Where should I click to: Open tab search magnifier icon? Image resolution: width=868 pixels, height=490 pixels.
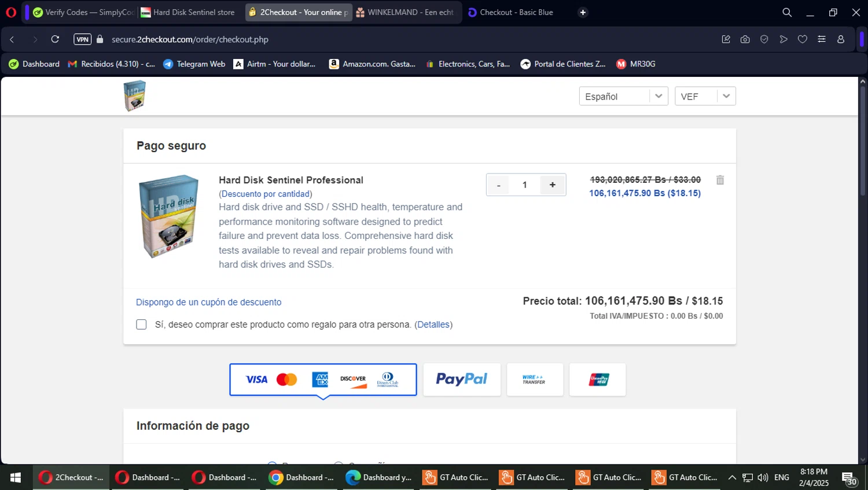[x=787, y=12]
